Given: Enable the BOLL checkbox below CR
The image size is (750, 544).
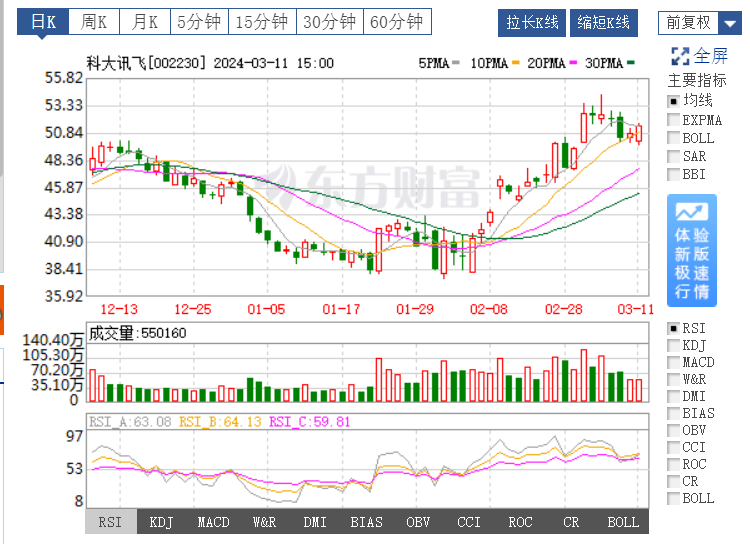Looking at the screenshot, I should (673, 498).
